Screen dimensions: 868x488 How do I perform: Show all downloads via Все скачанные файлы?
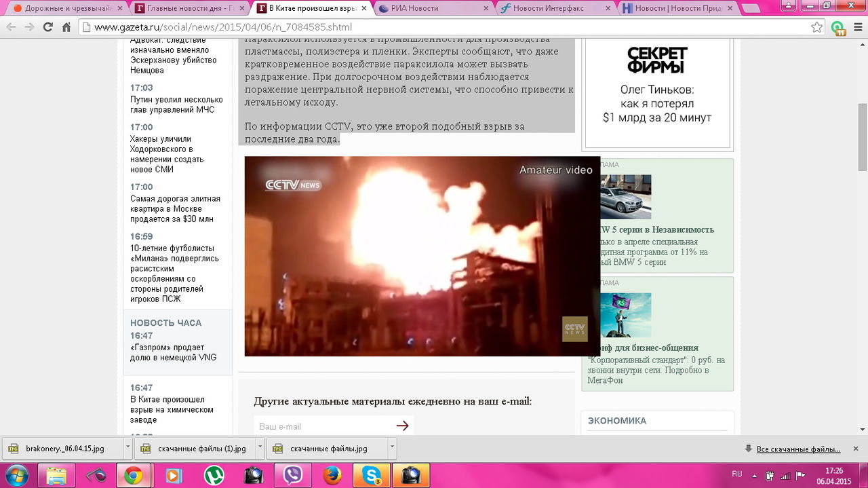798,449
